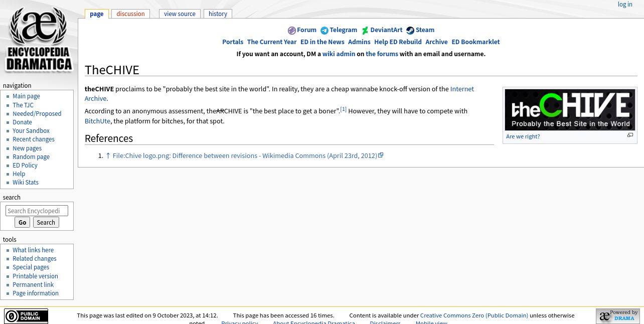Viewport: 644px width, 324px height.
Task: Open the Archive header link
Action: coord(436,42)
